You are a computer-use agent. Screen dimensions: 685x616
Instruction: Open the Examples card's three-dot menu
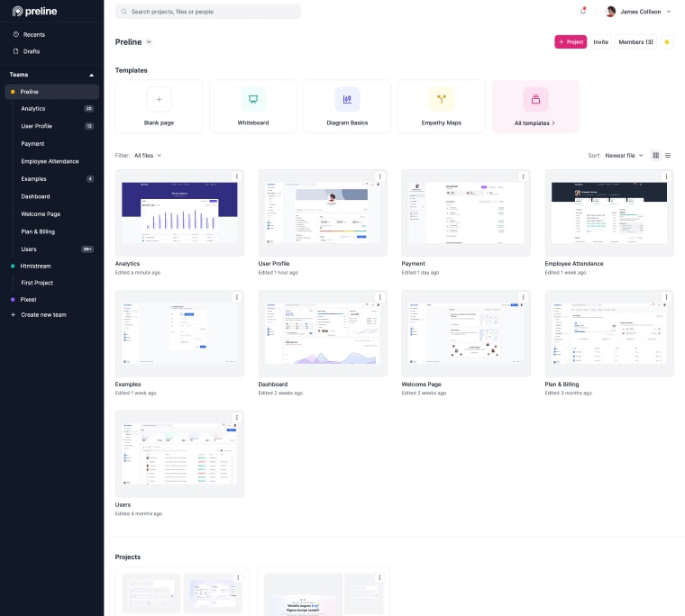click(237, 297)
